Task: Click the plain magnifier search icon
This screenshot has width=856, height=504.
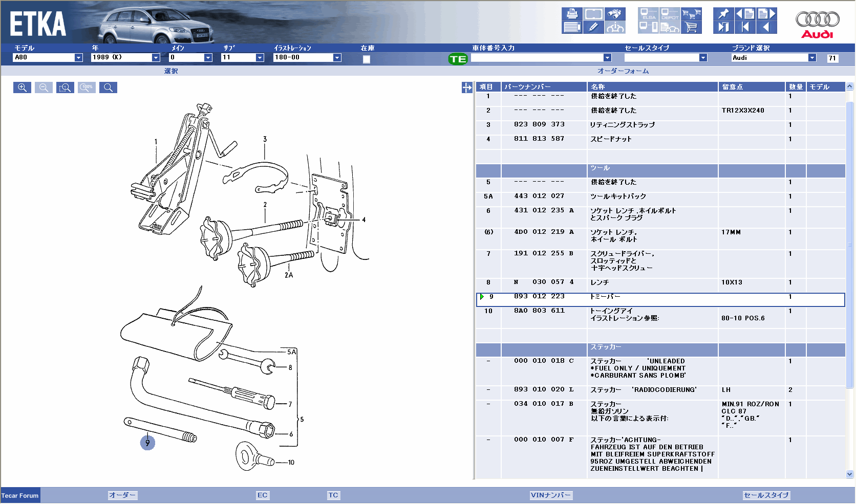Action: click(x=108, y=87)
